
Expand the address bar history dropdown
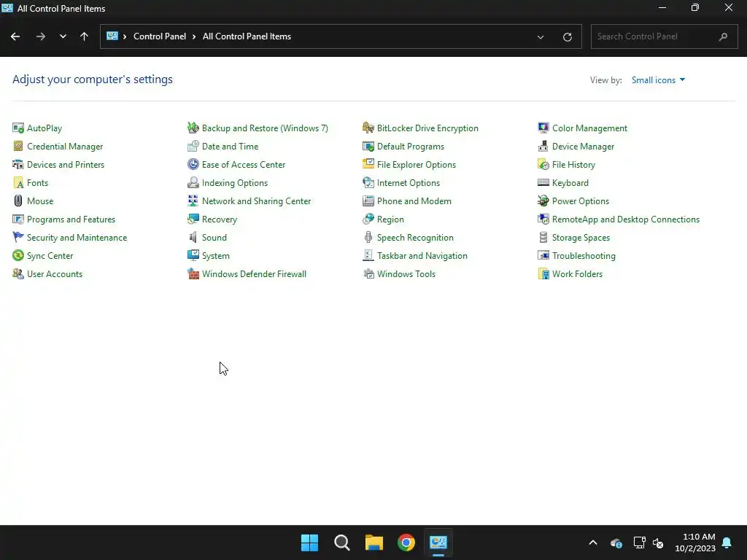541,37
